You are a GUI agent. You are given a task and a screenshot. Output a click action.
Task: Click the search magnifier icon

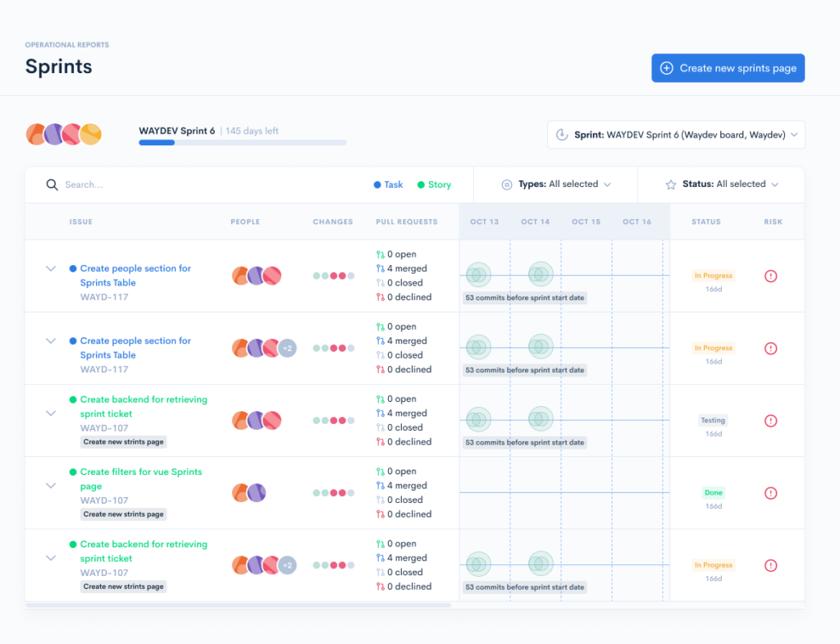[51, 184]
